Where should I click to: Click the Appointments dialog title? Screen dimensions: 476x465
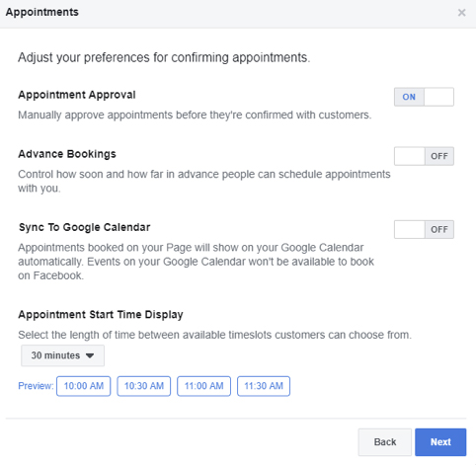pos(42,12)
